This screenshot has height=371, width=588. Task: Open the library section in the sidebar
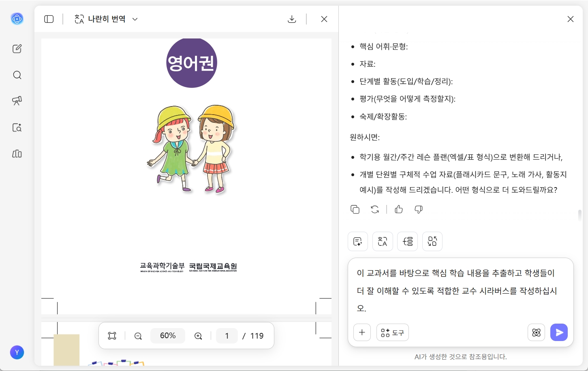(17, 154)
